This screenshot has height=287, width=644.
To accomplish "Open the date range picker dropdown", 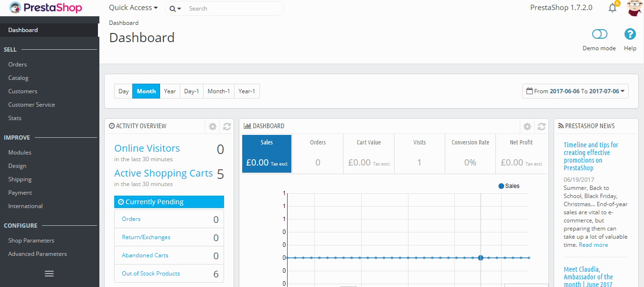I will coord(575,91).
